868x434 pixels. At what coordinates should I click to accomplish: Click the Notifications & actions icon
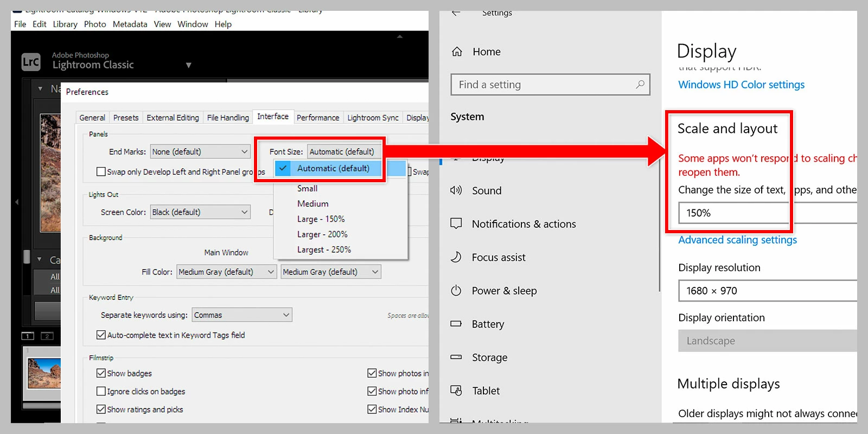tap(456, 224)
